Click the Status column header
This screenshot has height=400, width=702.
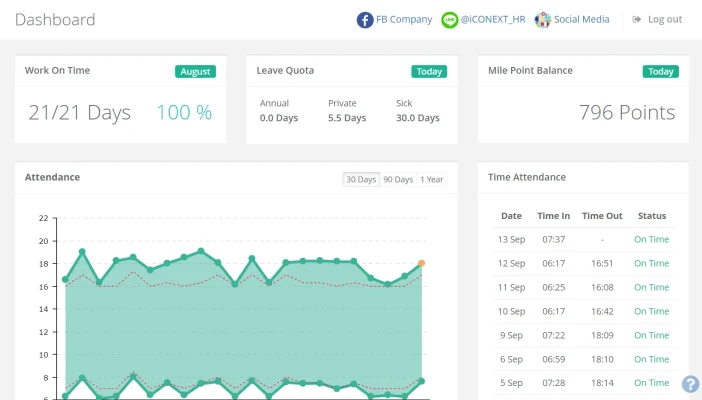click(651, 215)
